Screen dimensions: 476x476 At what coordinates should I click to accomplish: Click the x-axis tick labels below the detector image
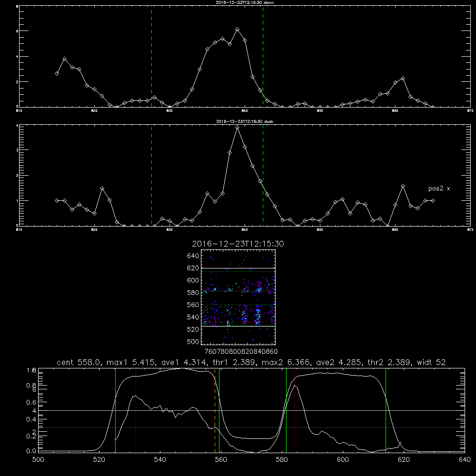coord(241,352)
